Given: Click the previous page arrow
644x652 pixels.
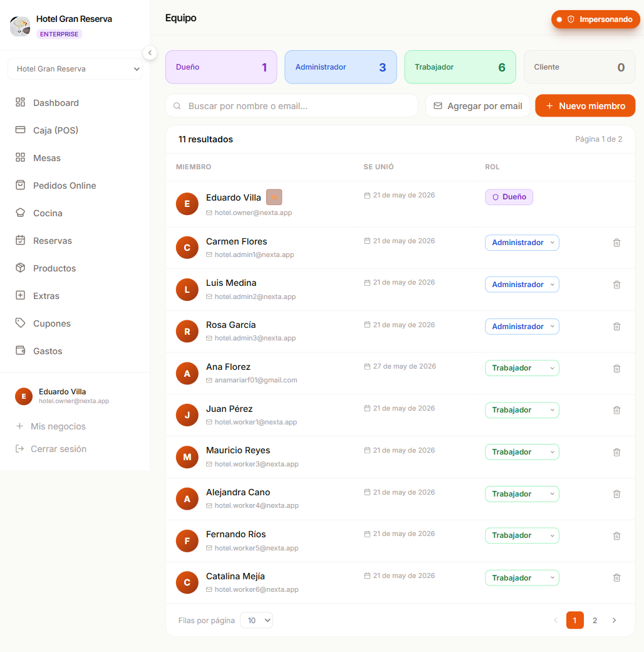Looking at the screenshot, I should tap(556, 621).
